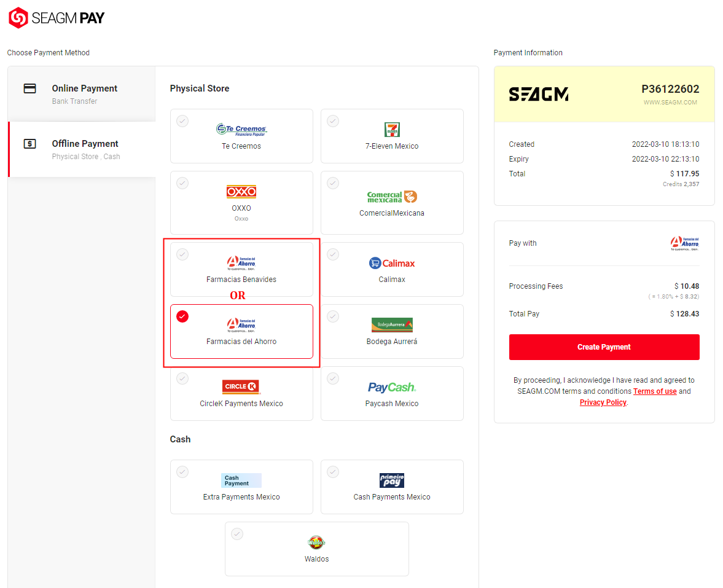723x588 pixels.
Task: Select the Farmacias Benavides radio check
Action: [182, 254]
